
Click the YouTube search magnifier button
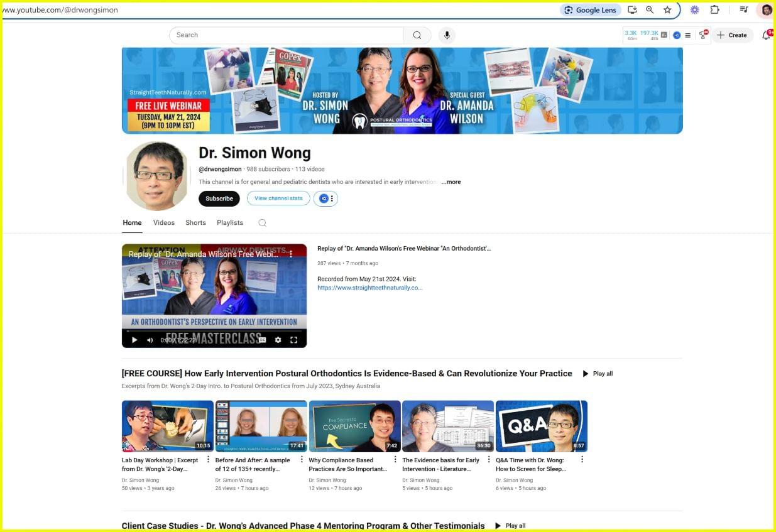[x=417, y=35]
